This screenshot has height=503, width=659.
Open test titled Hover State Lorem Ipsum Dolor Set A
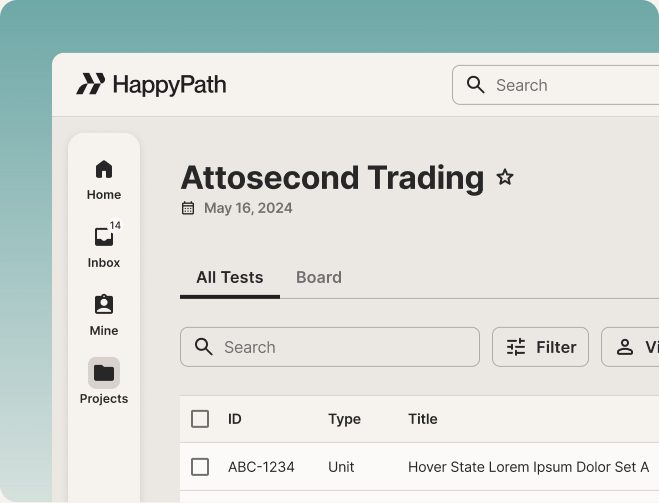click(x=528, y=467)
